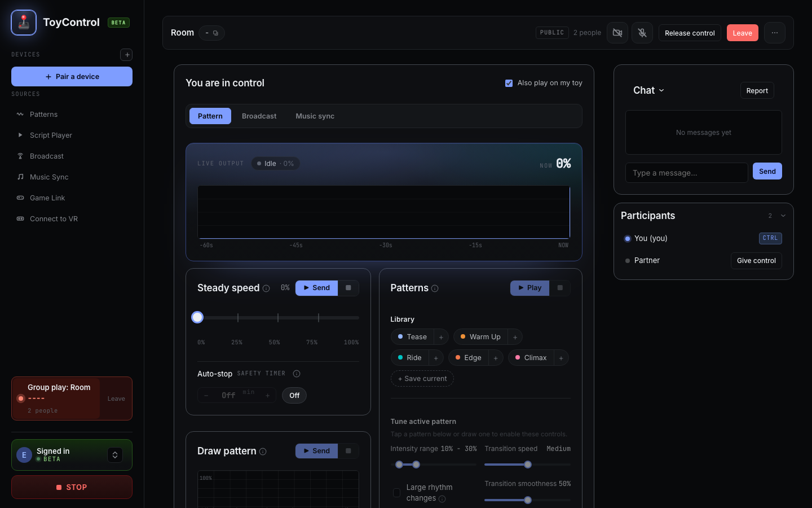Click the Transition smoothness slider handle
Image resolution: width=812 pixels, height=508 pixels.
click(528, 500)
